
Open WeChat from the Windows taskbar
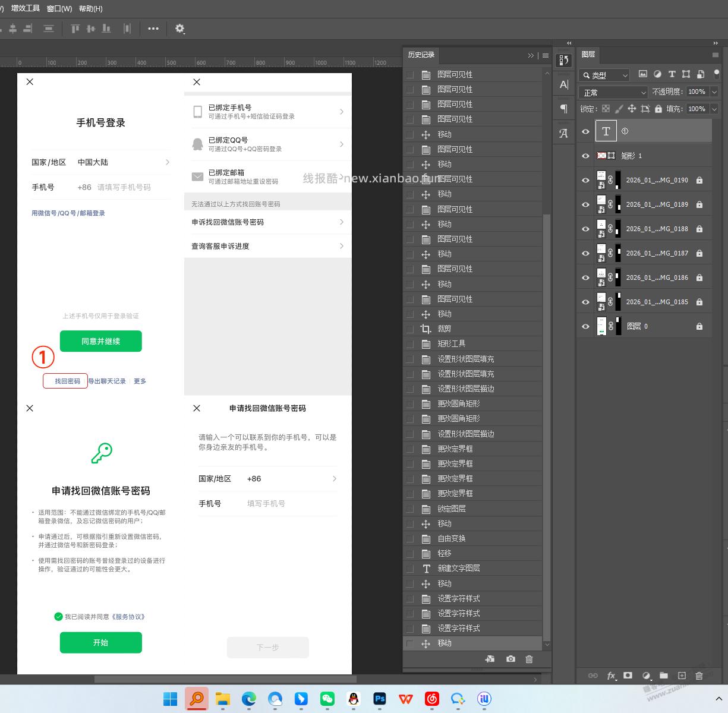tap(327, 699)
